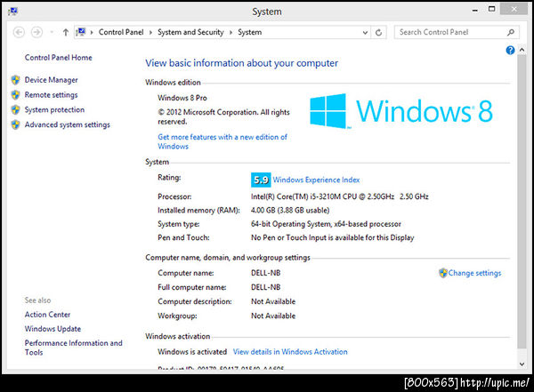Open Help with the blue question icon
Image resolution: width=534 pixels, height=392 pixels.
(x=510, y=51)
